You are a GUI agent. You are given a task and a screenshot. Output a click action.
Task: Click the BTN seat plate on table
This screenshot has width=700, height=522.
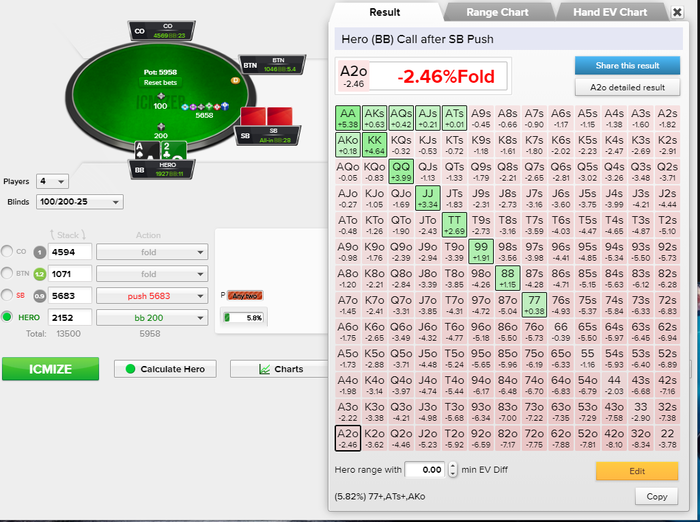pyautogui.click(x=272, y=65)
